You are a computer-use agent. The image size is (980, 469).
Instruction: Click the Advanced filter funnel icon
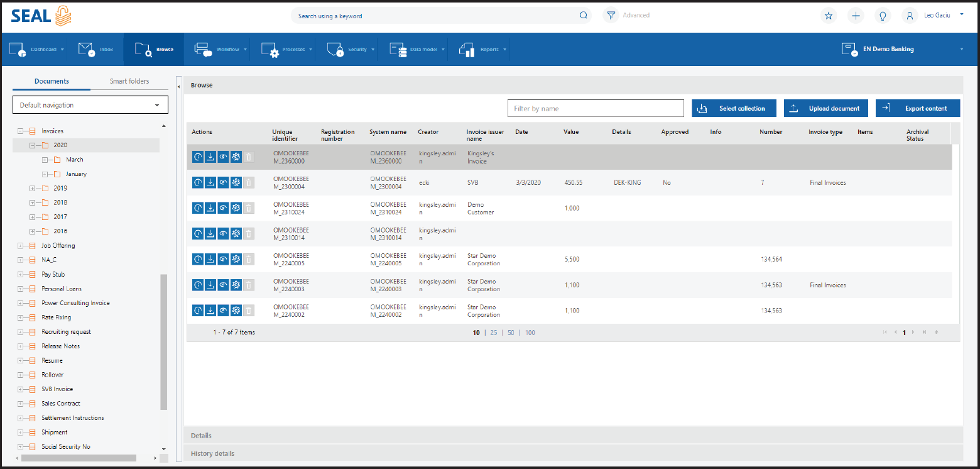point(610,16)
